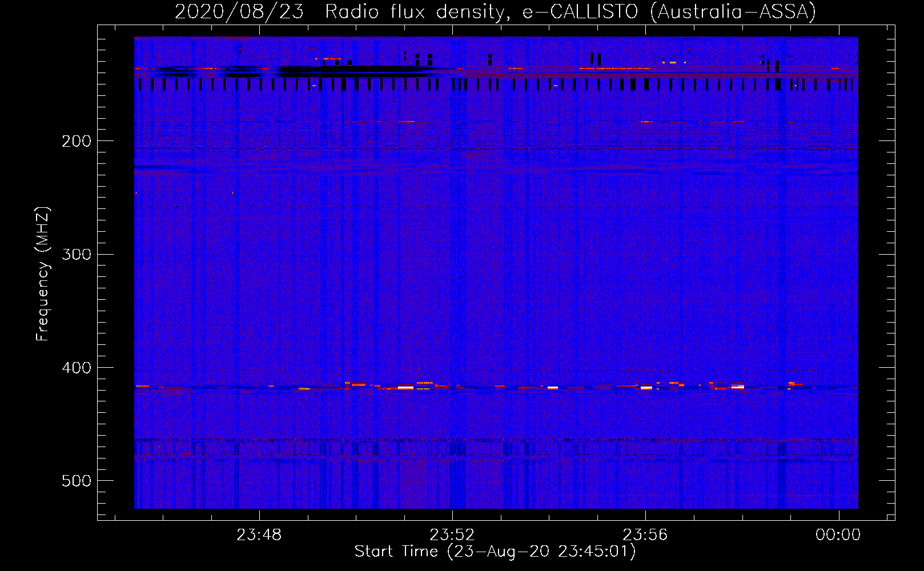Click the '23:48' time tick label
The image size is (924, 571).
point(259,535)
